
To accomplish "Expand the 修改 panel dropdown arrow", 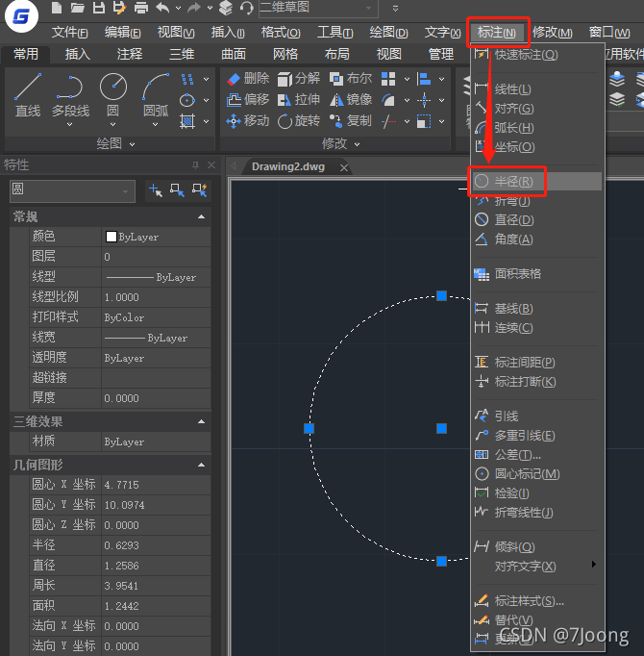I will coord(358,144).
